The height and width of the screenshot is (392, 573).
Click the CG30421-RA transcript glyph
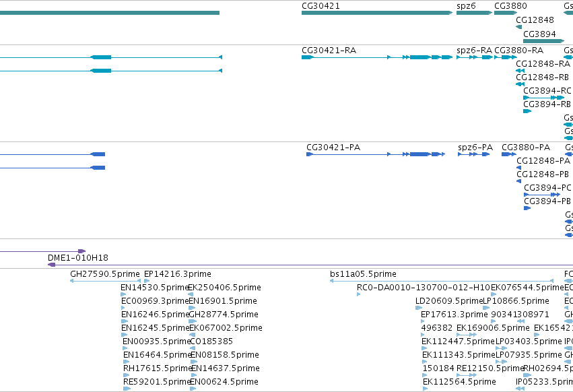377,57
